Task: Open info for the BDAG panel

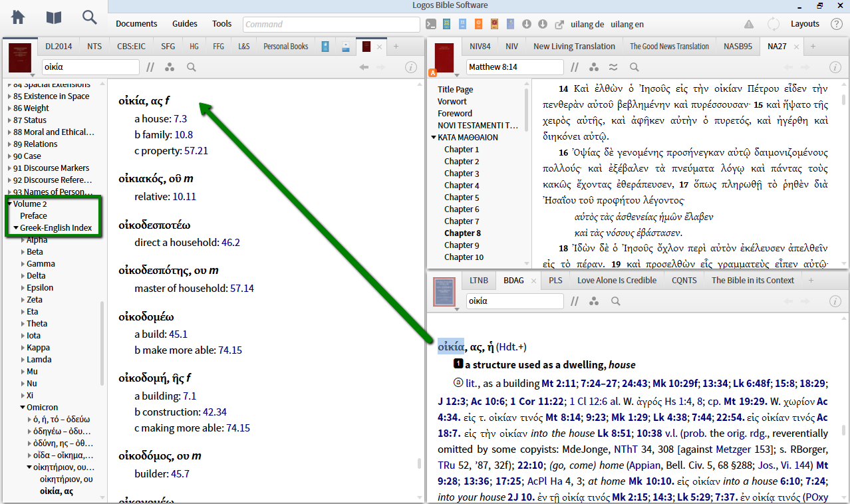Action: tap(836, 301)
